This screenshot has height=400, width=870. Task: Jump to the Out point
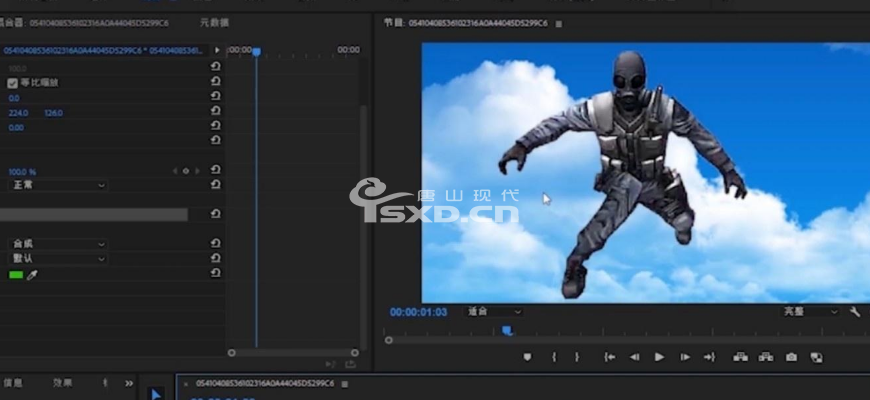(710, 357)
